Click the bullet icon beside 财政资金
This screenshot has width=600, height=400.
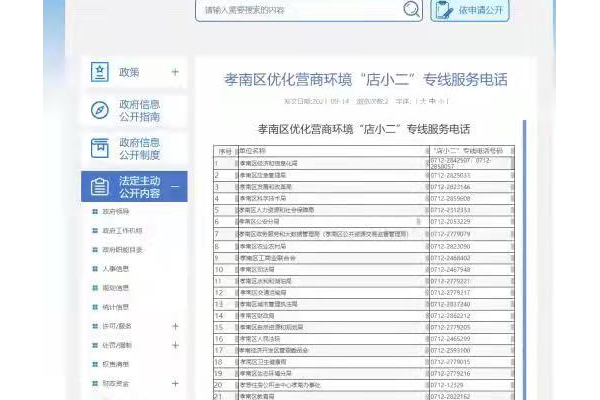coord(95,384)
